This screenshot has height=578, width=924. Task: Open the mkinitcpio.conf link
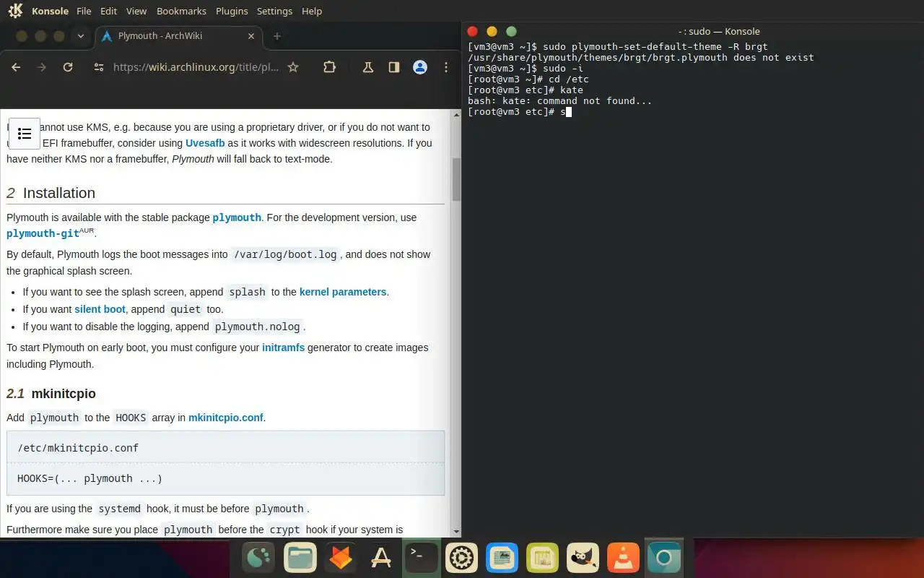(x=225, y=418)
